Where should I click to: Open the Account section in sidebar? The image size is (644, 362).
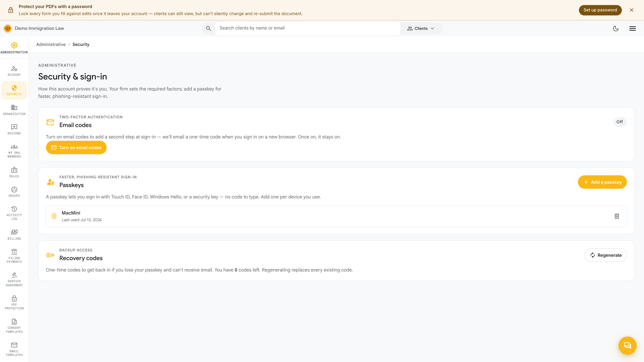point(14,71)
